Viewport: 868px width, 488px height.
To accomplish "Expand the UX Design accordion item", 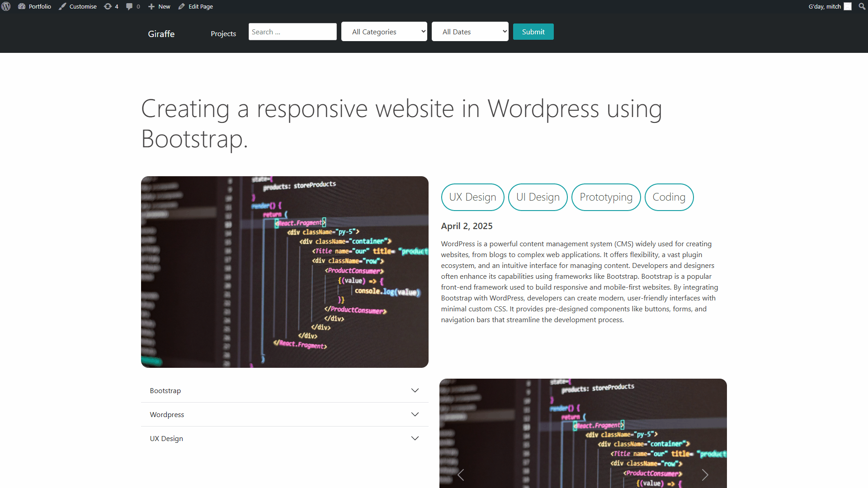I will [285, 438].
